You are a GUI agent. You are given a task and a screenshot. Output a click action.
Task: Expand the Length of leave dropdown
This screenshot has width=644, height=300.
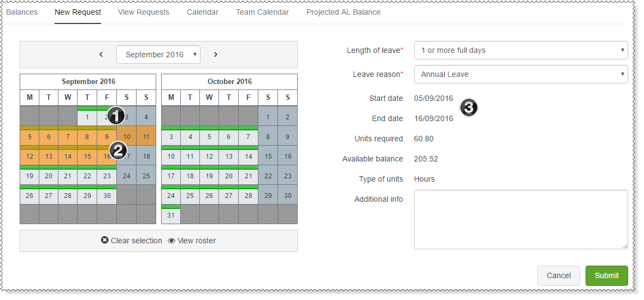pyautogui.click(x=521, y=50)
